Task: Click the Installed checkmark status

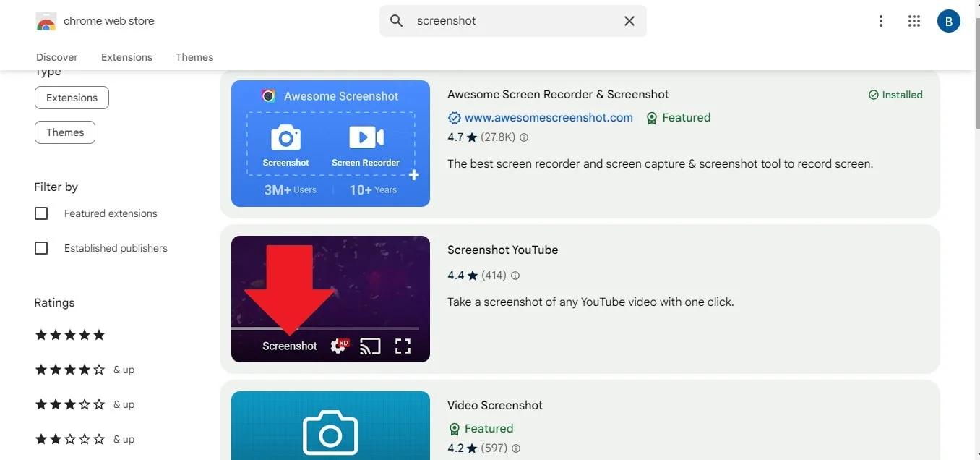Action: (x=895, y=95)
